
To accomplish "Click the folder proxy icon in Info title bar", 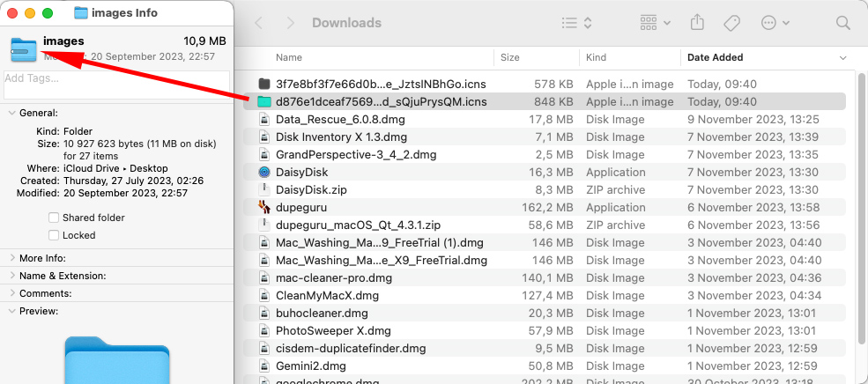I will pyautogui.click(x=81, y=12).
